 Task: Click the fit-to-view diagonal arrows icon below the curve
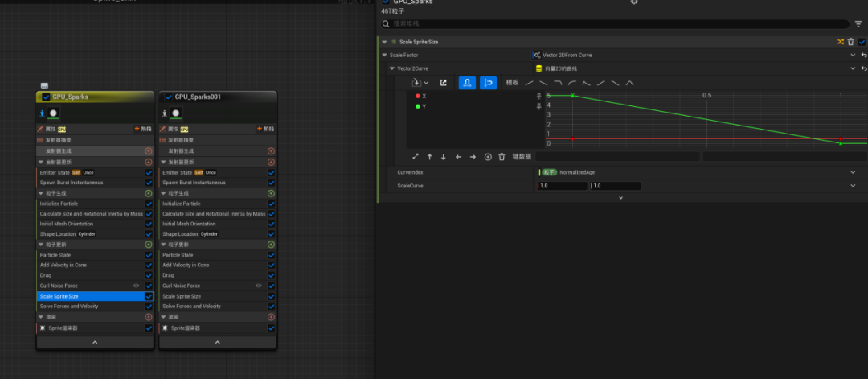(x=416, y=157)
